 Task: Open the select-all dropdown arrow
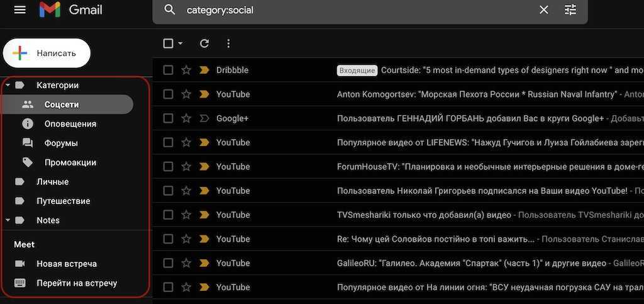pyautogui.click(x=180, y=43)
